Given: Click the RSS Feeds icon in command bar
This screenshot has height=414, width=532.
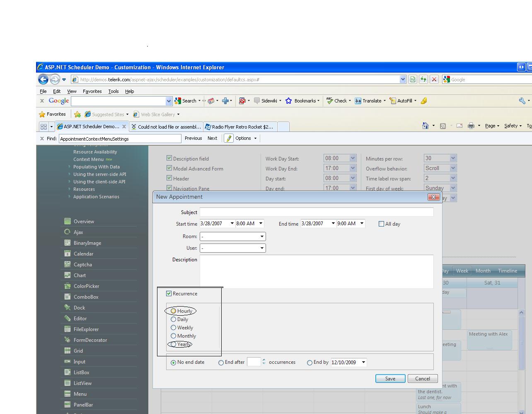Looking at the screenshot, I should 443,126.
